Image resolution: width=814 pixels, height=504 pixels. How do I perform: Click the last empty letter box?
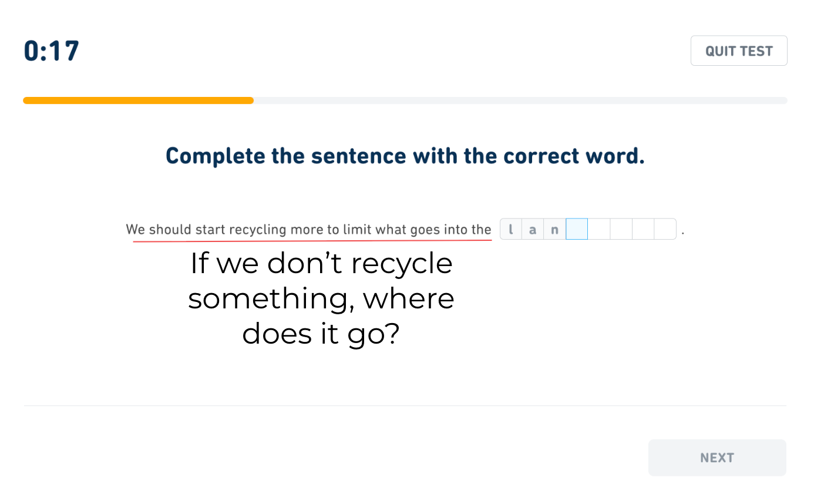pos(665,229)
